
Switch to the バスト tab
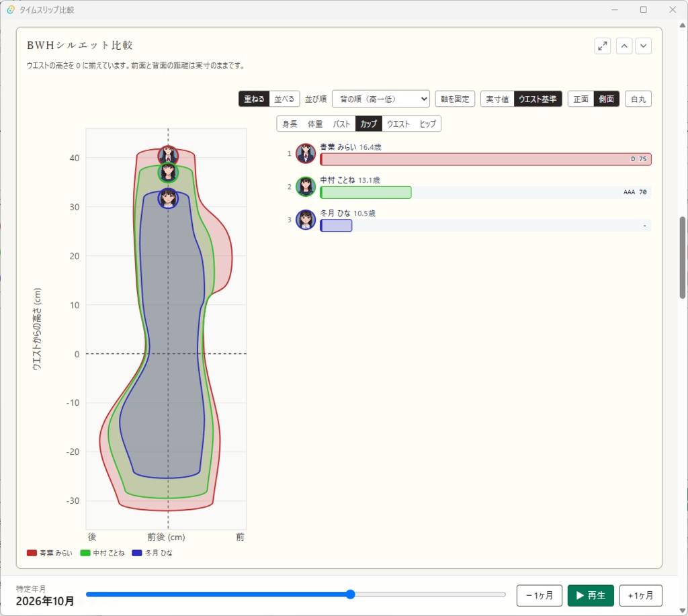tap(341, 124)
